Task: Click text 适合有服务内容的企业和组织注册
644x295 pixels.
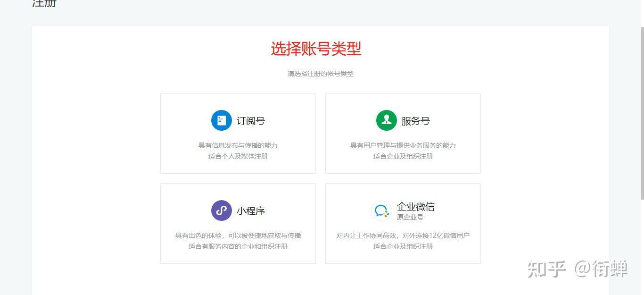Action: pyautogui.click(x=238, y=246)
